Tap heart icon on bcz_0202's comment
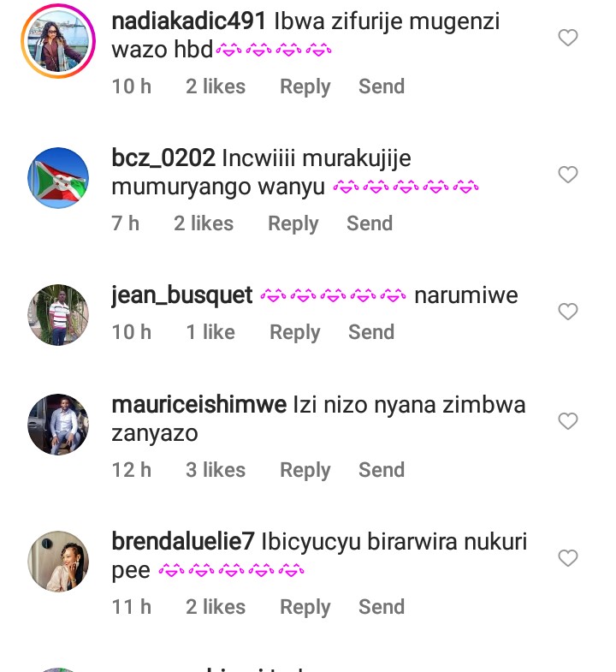Image resolution: width=616 pixels, height=672 pixels. click(568, 175)
